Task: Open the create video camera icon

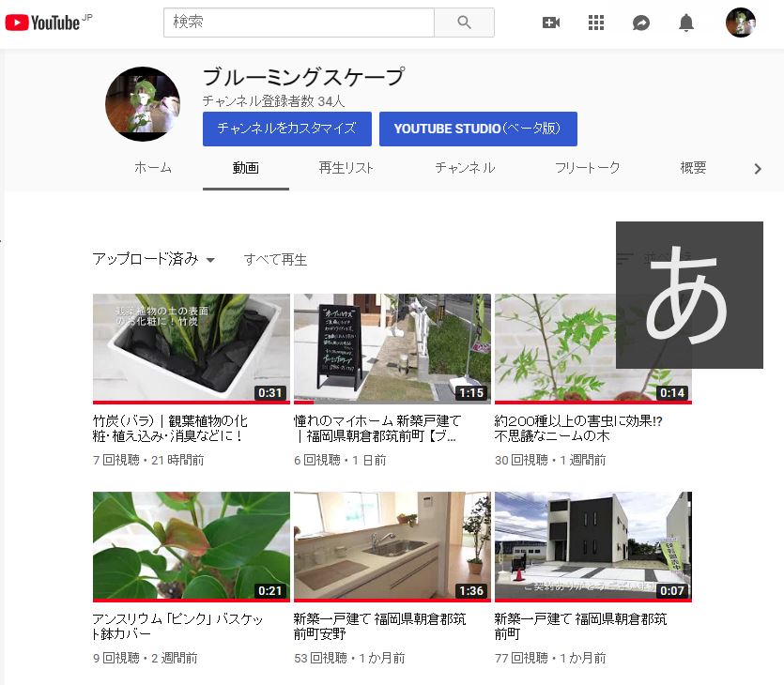Action: 551,23
